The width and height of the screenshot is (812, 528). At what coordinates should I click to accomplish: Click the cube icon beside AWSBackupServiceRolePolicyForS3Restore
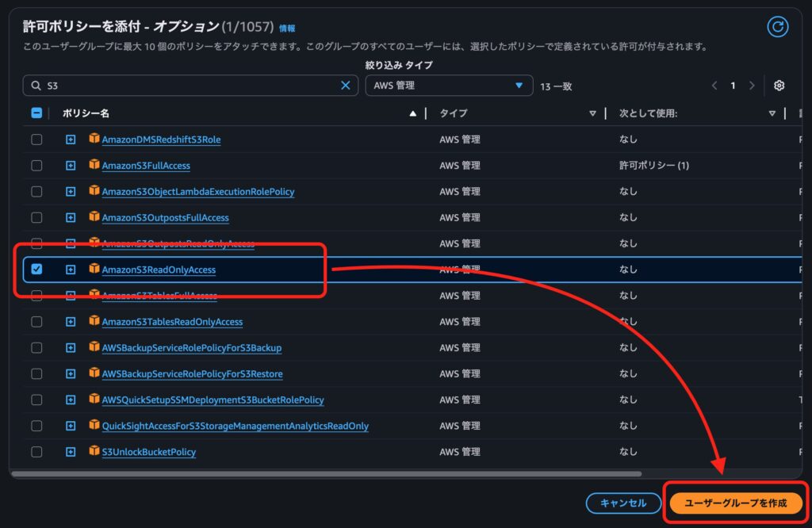pos(94,373)
